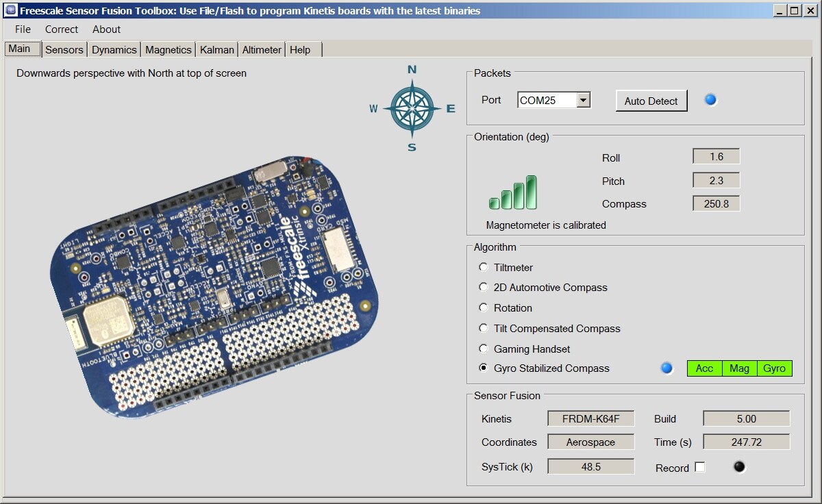Select the Tiltmeter algorithm

tap(484, 267)
